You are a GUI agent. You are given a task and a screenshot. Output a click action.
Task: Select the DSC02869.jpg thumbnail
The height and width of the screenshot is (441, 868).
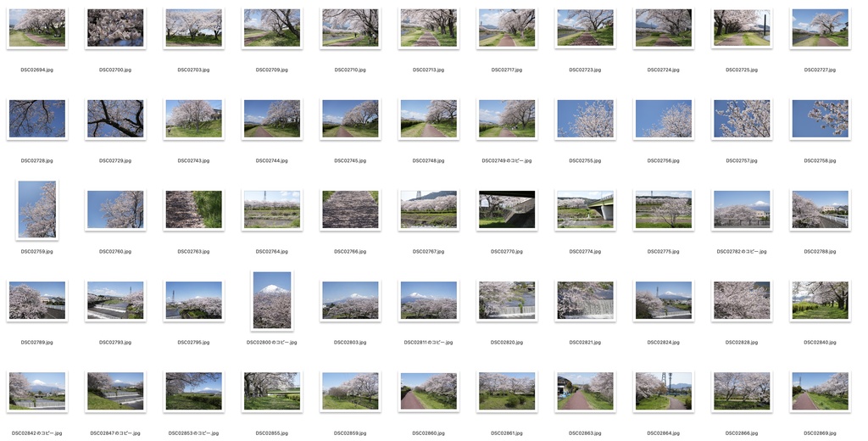pyautogui.click(x=821, y=391)
